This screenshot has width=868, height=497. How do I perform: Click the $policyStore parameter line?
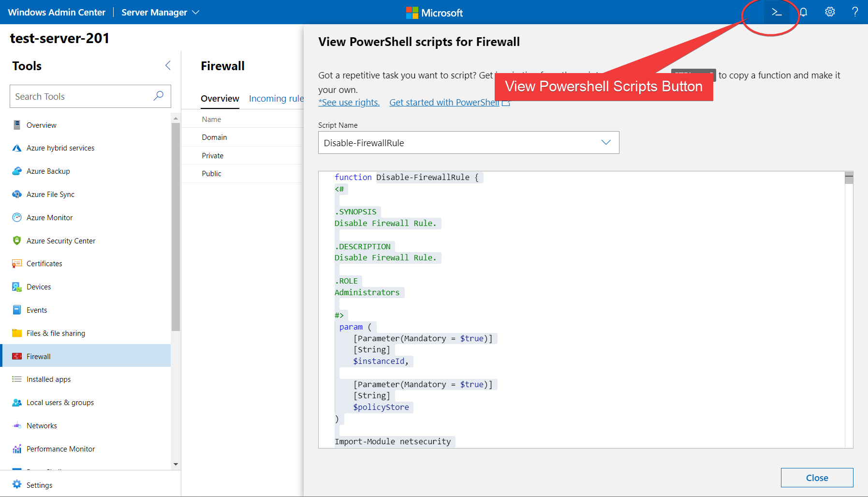pos(381,407)
